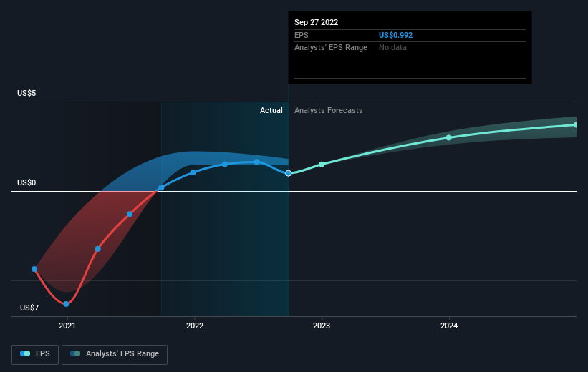Screen dimensions: 588x372
Task: Click the EPS point crossing US$0 line
Action: [x=161, y=187]
